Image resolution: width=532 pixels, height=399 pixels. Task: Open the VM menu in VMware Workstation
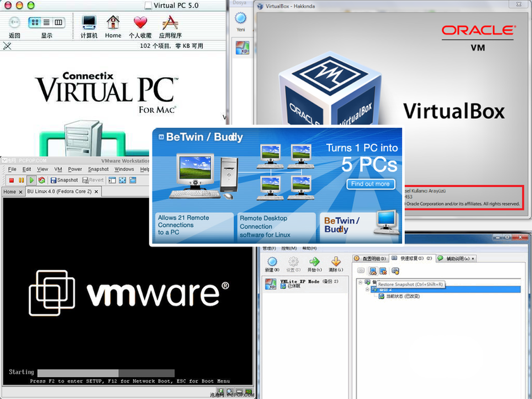click(58, 169)
